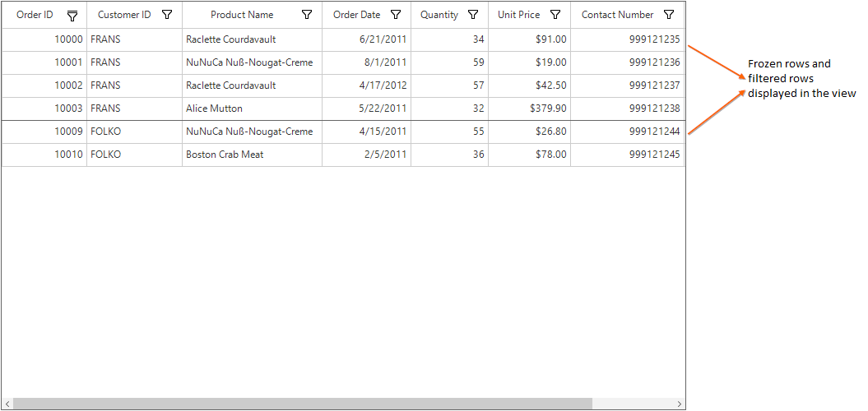Select quantity cell 57
This screenshot has height=411, width=868.
click(449, 85)
